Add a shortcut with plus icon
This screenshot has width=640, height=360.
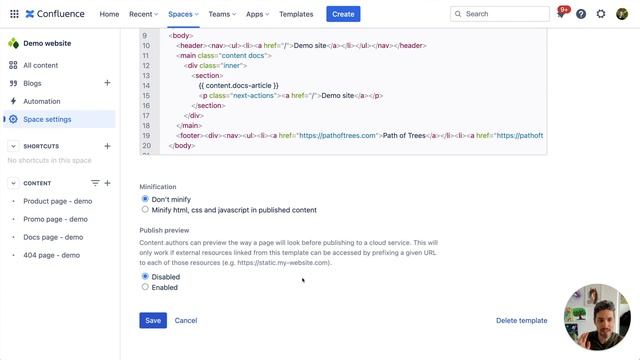point(107,146)
